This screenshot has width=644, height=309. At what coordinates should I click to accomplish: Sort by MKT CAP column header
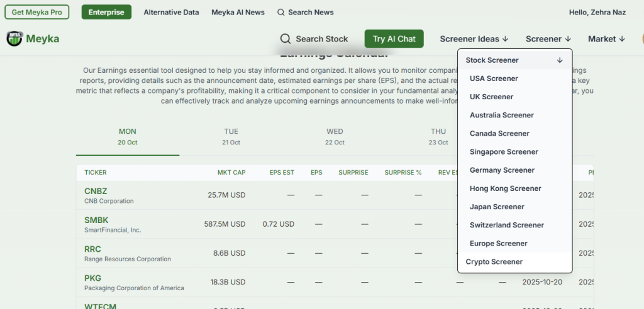pos(231,172)
